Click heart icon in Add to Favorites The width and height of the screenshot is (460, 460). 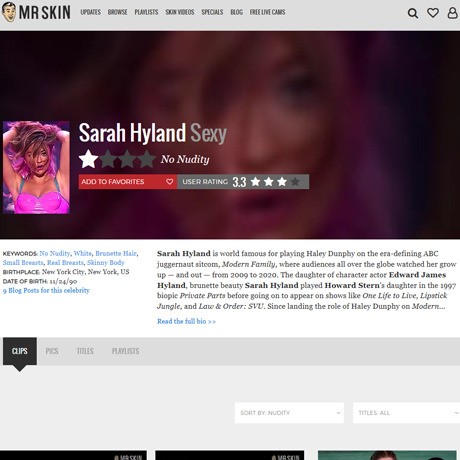(169, 182)
